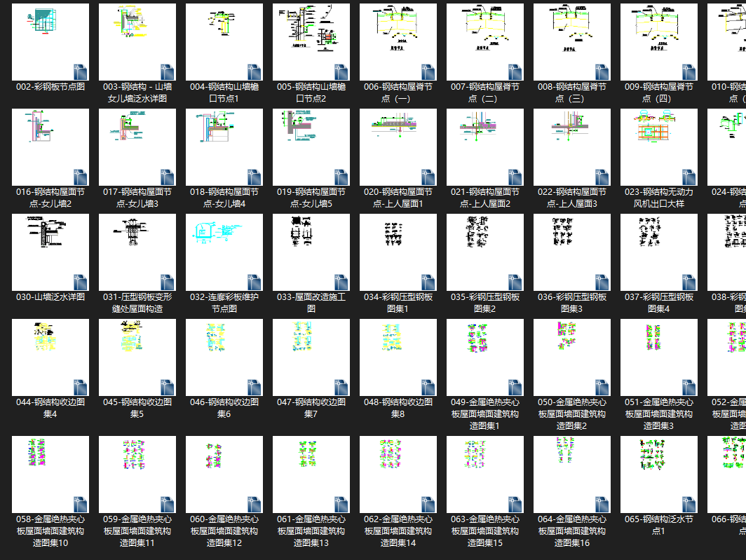Viewport: 746px width, 560px height.
Task: Click the label 031-压型钢板变形缝处屋面构造
Action: tap(137, 303)
